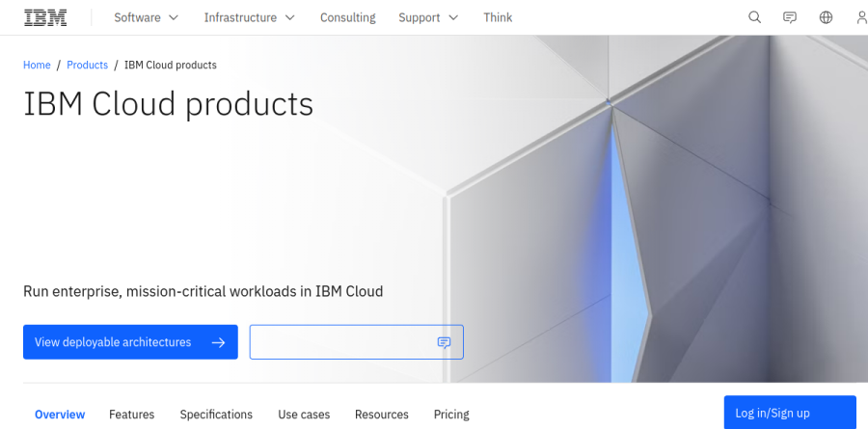
Task: Switch to the Use cases tab
Action: (x=304, y=414)
